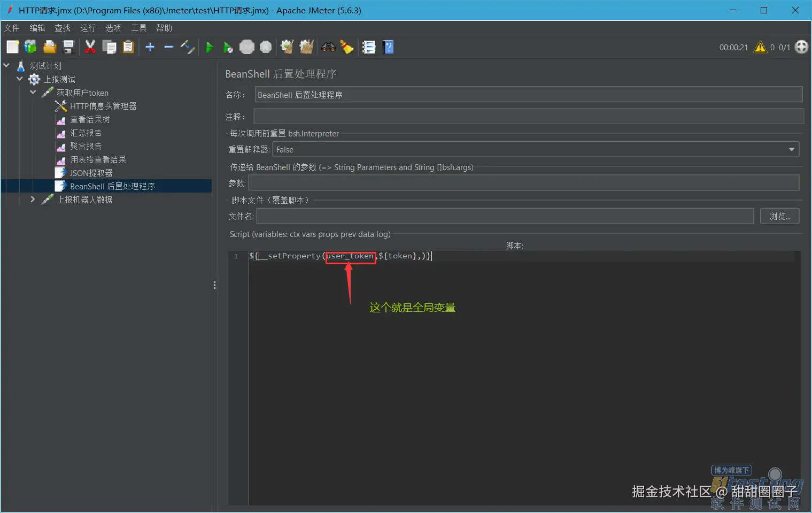Open the 文件 menu

point(12,28)
